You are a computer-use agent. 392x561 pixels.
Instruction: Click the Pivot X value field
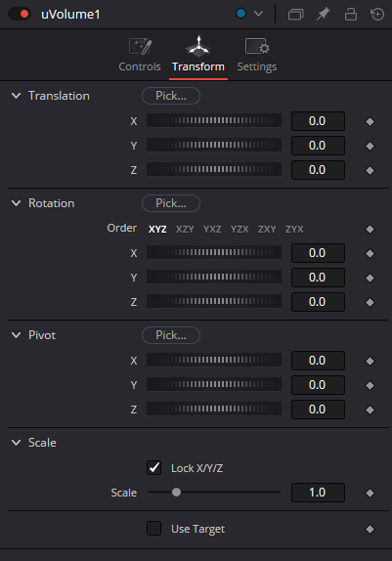coord(318,361)
